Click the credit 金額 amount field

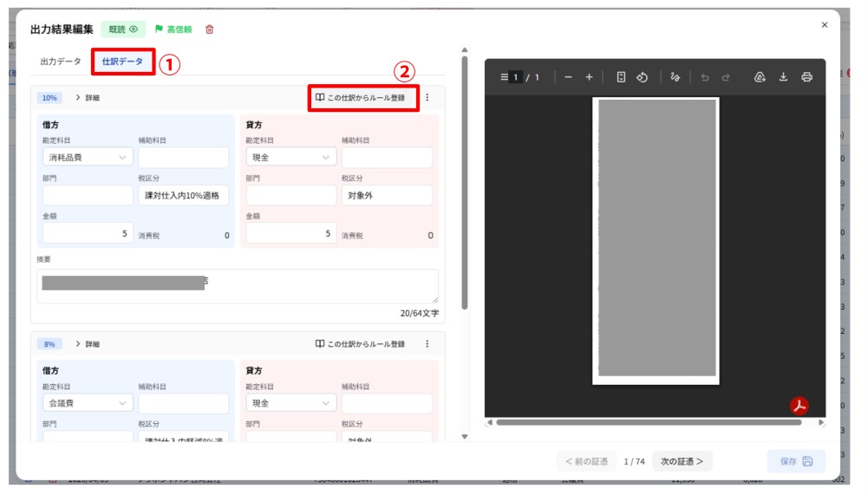point(291,233)
